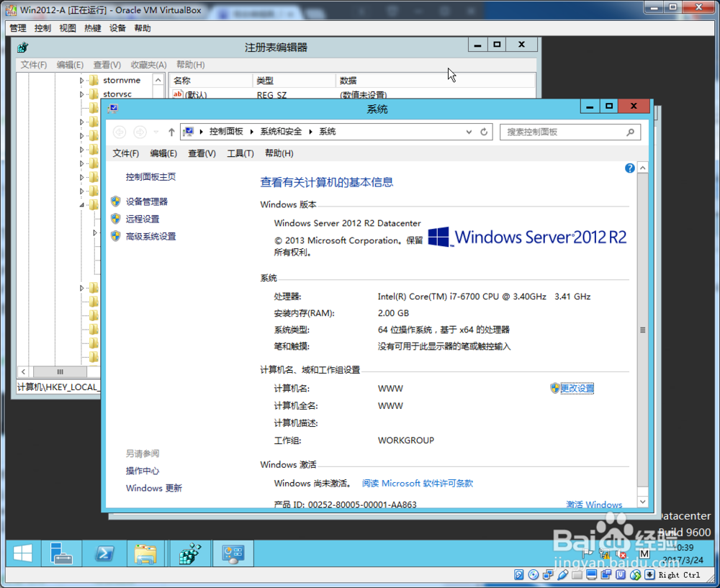Click System window scrollbar down arrow
Screen dimensions: 720x588
tap(643, 502)
